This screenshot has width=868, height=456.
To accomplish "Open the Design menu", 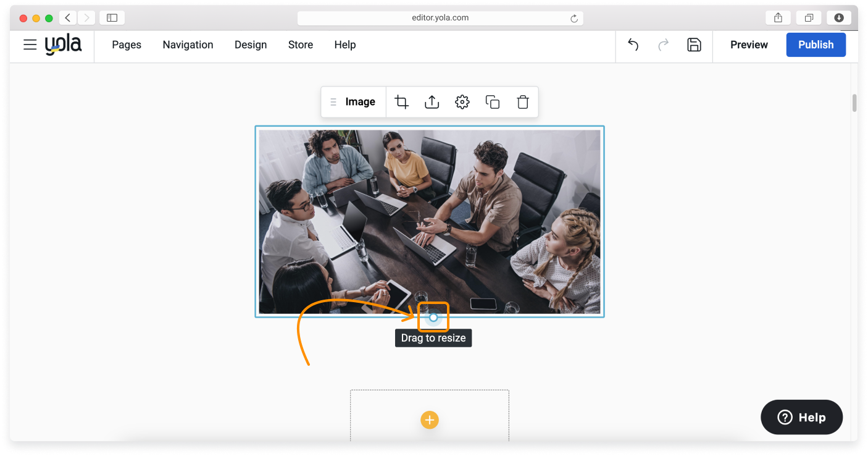I will coord(251,44).
